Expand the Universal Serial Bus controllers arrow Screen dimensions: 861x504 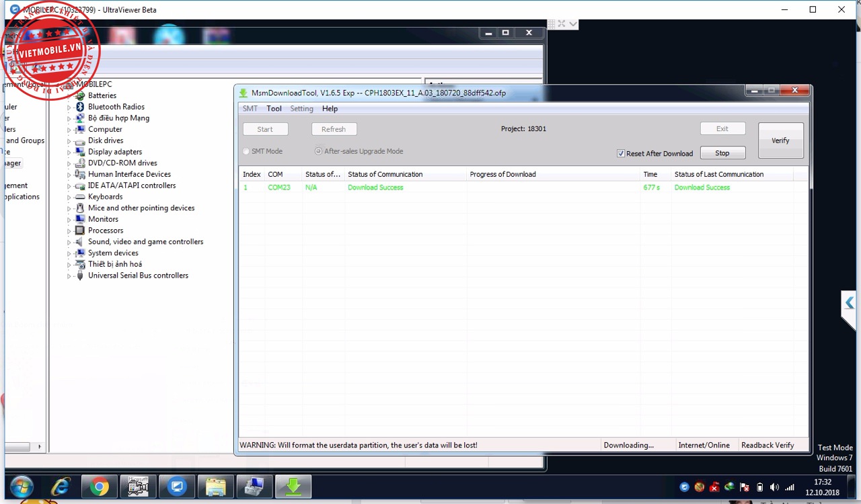point(69,276)
